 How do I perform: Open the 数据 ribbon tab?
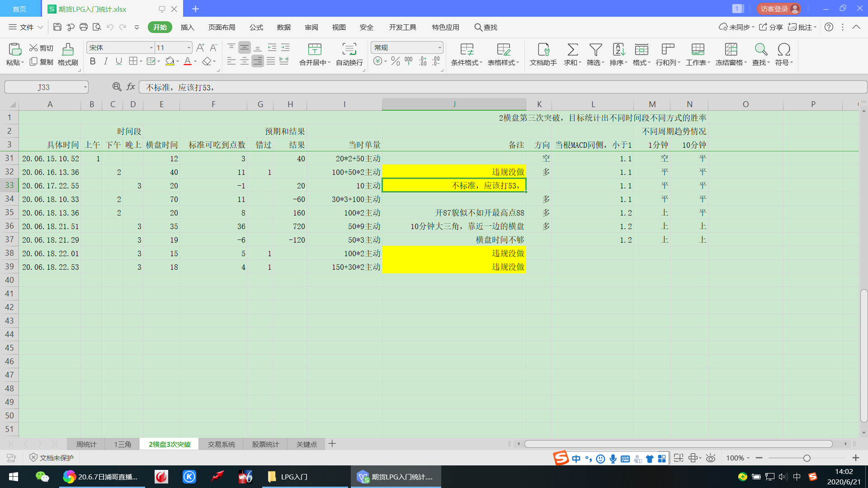click(x=284, y=27)
